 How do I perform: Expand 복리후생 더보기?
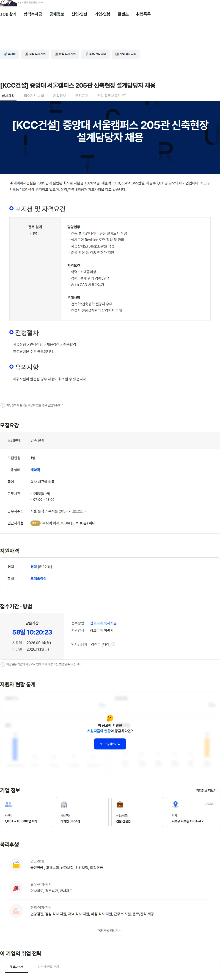pos(110,930)
